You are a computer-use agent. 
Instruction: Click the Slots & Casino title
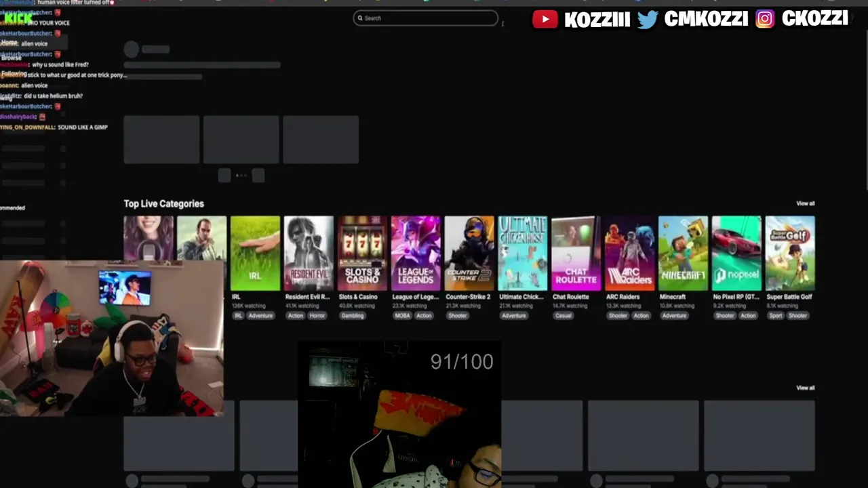[x=358, y=297]
